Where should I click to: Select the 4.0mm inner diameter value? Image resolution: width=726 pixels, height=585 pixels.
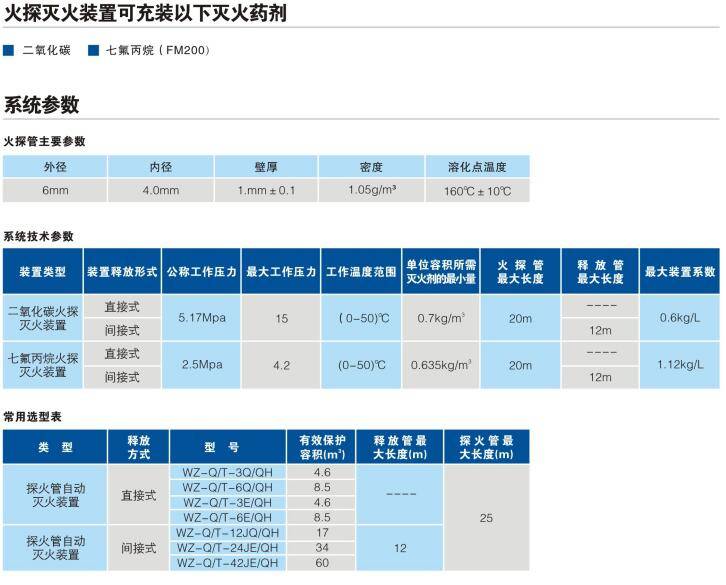(161, 190)
